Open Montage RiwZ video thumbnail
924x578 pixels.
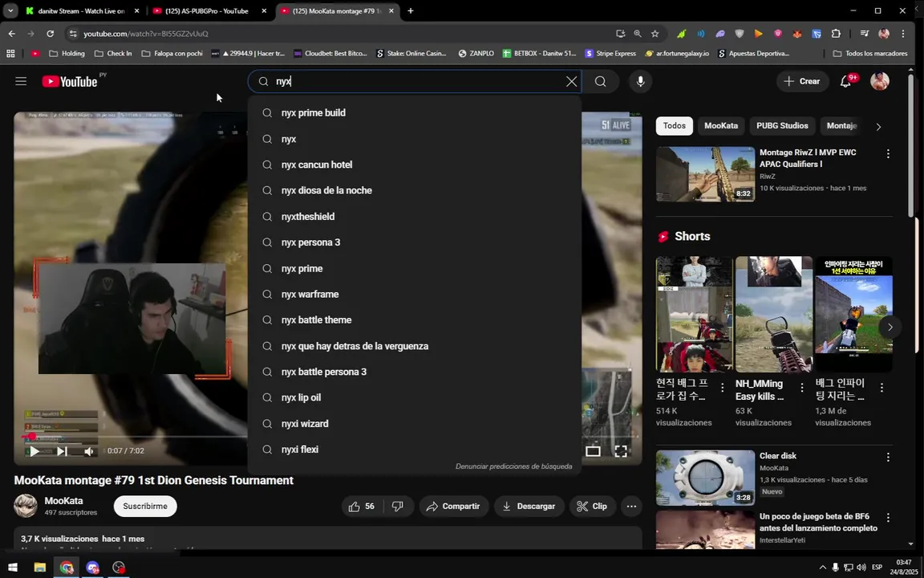point(705,174)
